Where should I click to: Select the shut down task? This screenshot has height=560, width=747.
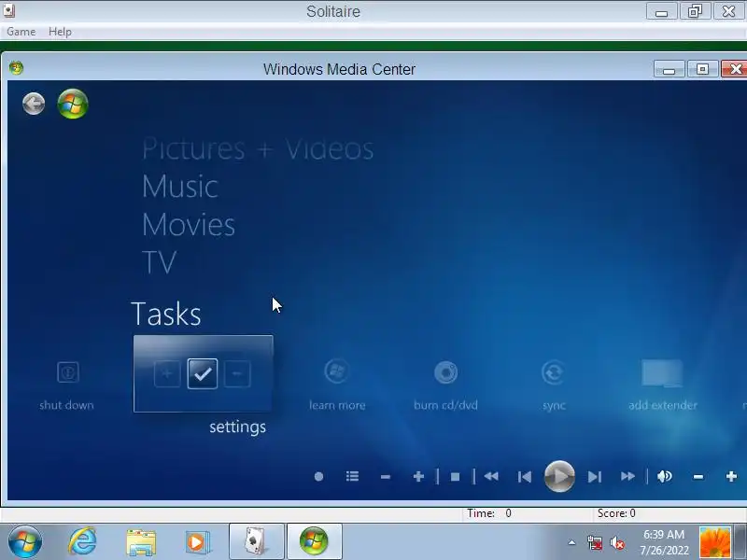click(67, 385)
